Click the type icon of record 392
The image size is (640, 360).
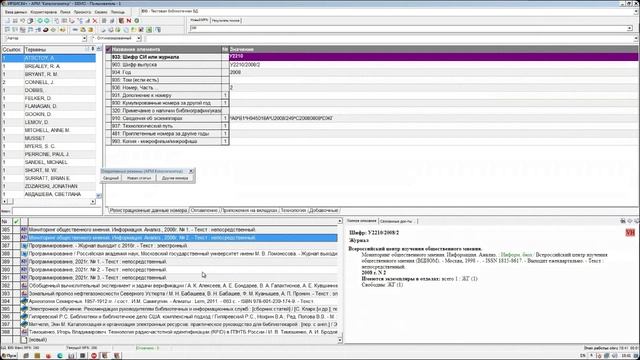(24, 286)
